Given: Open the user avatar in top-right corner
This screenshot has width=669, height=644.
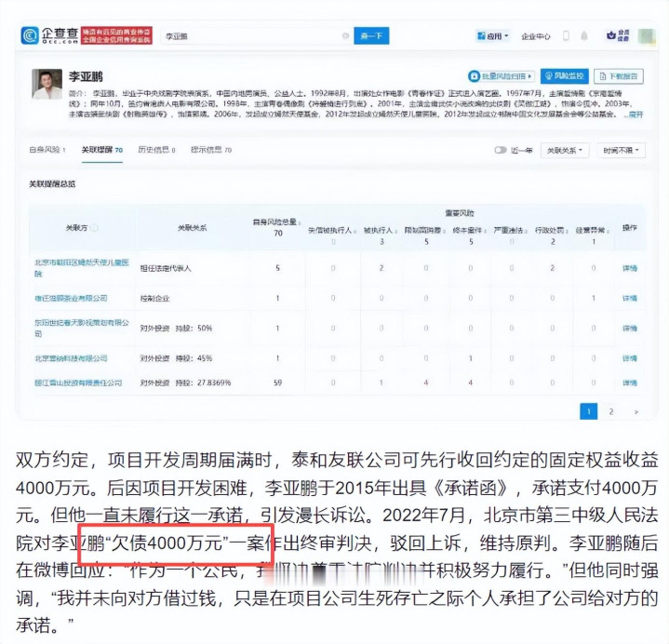Looking at the screenshot, I should [646, 36].
